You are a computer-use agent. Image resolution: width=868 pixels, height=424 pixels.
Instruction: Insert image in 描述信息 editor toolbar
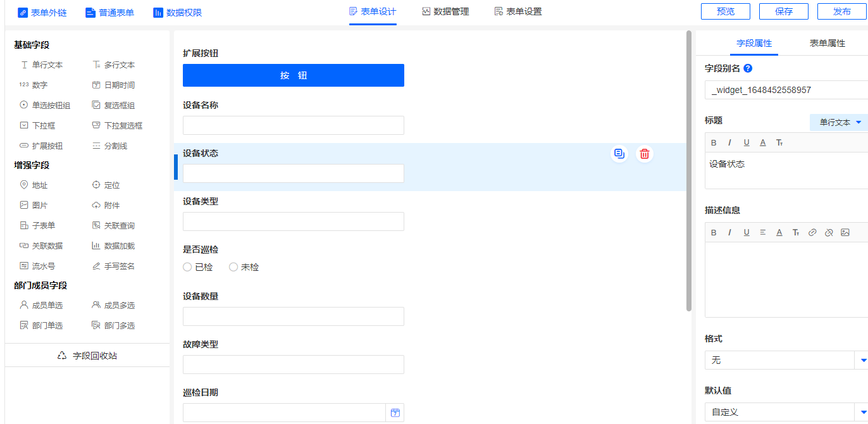pos(845,232)
